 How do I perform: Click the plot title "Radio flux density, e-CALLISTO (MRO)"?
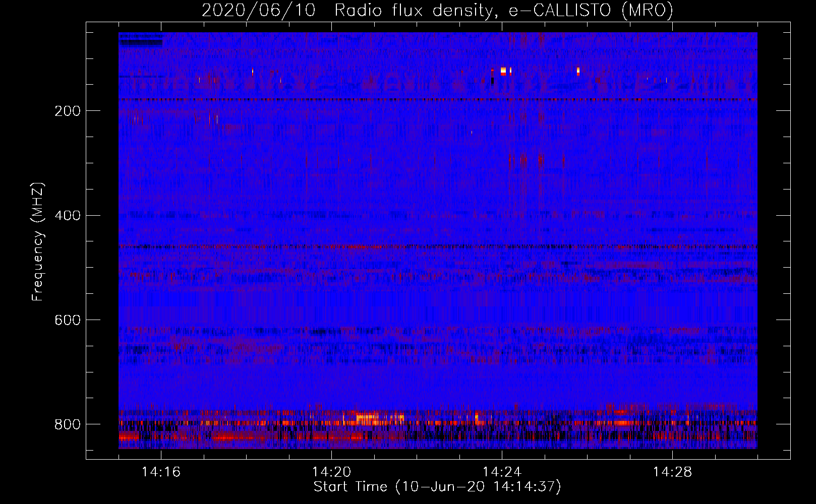pyautogui.click(x=504, y=10)
